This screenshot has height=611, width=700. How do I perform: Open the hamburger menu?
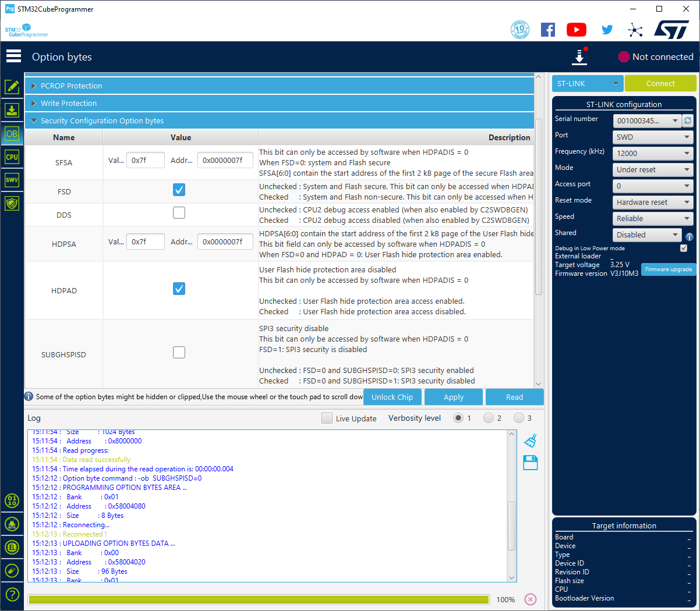click(13, 56)
